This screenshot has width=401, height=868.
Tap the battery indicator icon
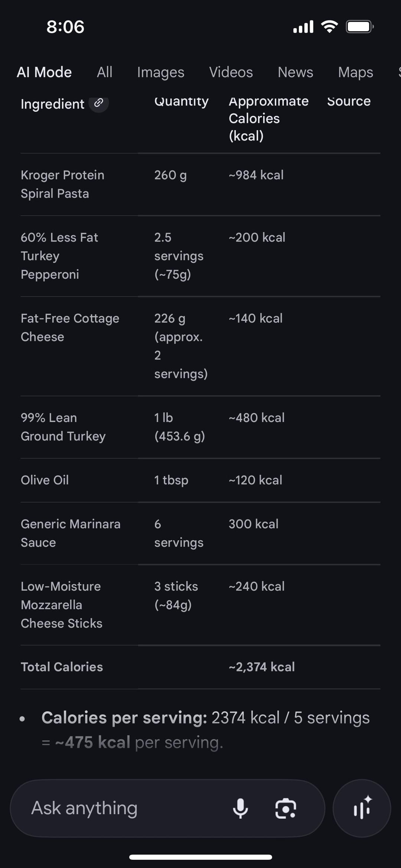pos(359,27)
